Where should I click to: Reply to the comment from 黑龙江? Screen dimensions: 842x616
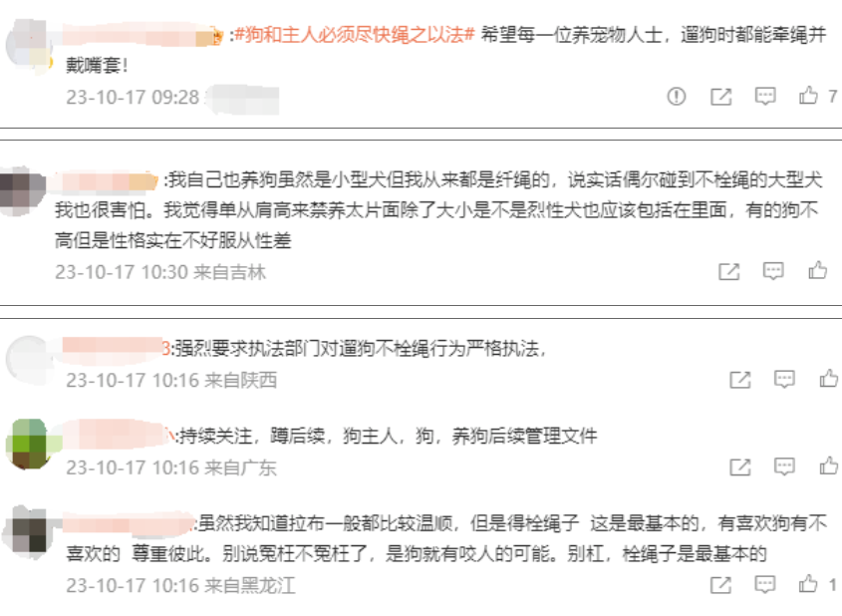tap(764, 584)
